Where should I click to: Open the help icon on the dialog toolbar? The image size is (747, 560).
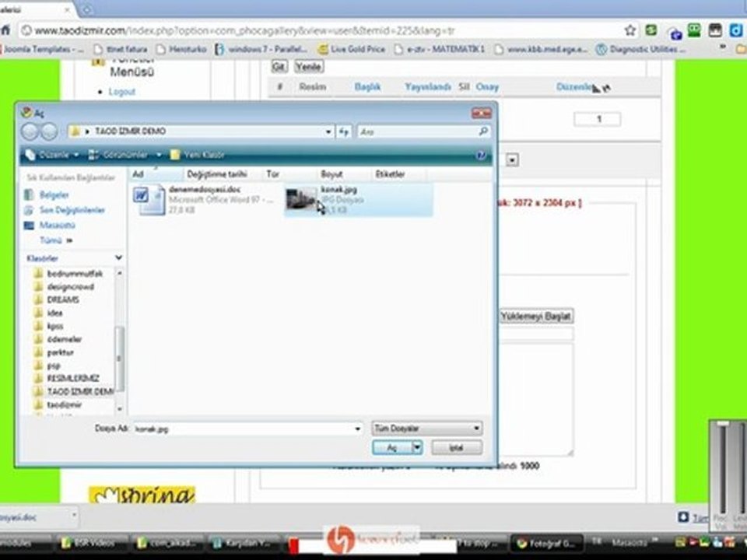click(x=481, y=155)
